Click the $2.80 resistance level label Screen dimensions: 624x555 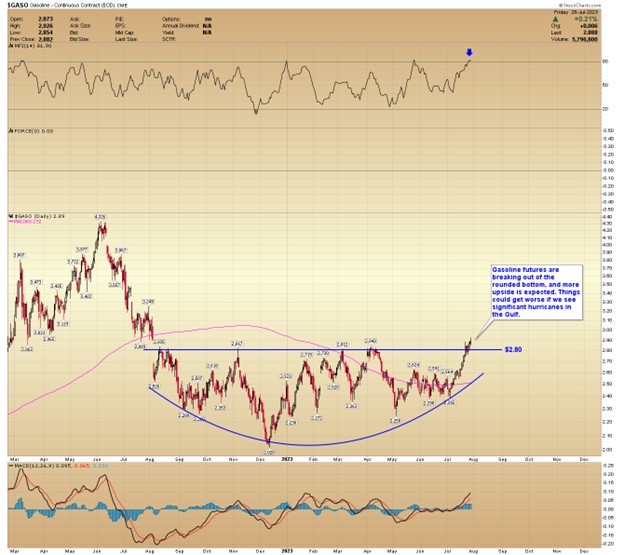pos(513,350)
